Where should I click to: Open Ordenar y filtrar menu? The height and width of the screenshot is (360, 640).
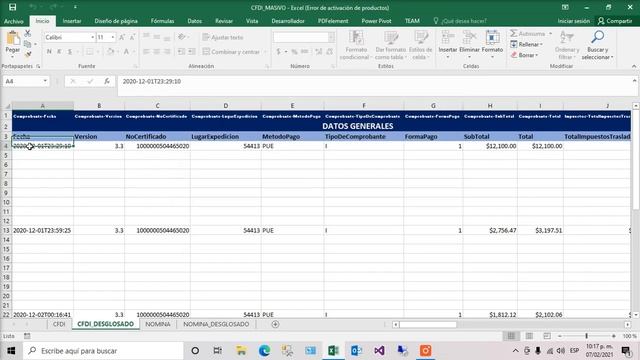point(567,45)
